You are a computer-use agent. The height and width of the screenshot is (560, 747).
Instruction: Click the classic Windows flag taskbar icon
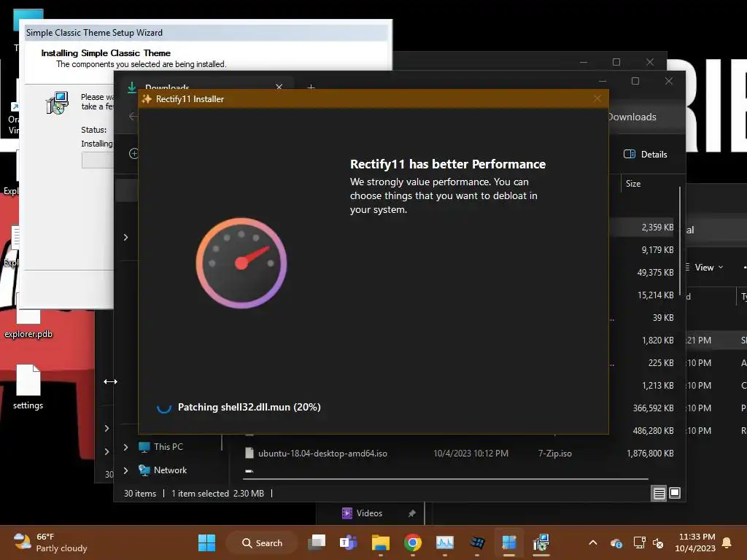[477, 542]
